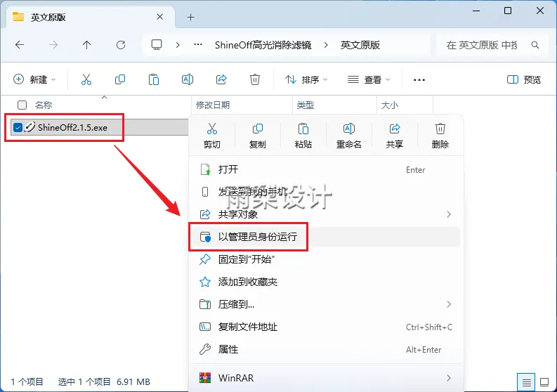Screen dimensions: 557x392
Task: Open the 排序 sort dropdown
Action: 306,79
